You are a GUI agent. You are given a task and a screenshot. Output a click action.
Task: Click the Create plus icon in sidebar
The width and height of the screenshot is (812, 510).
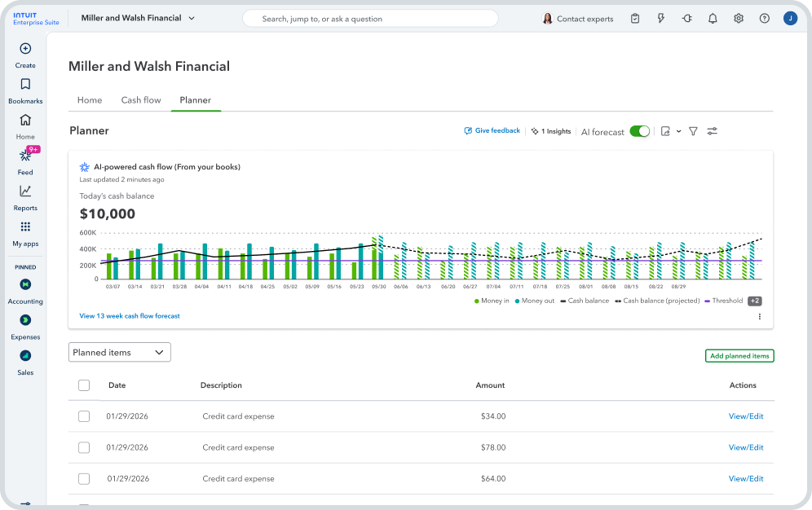click(x=25, y=49)
